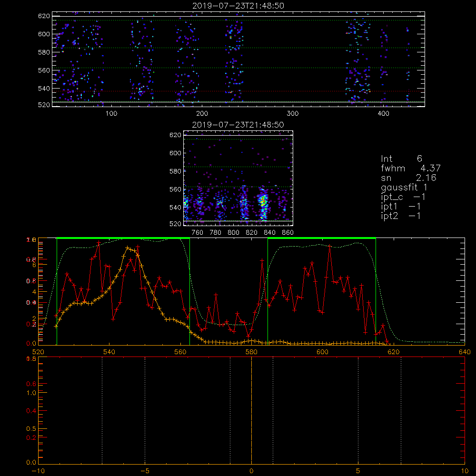Click the red dotted horizontal line in the wide image
This screenshot has height=476, width=476.
(x=238, y=91)
